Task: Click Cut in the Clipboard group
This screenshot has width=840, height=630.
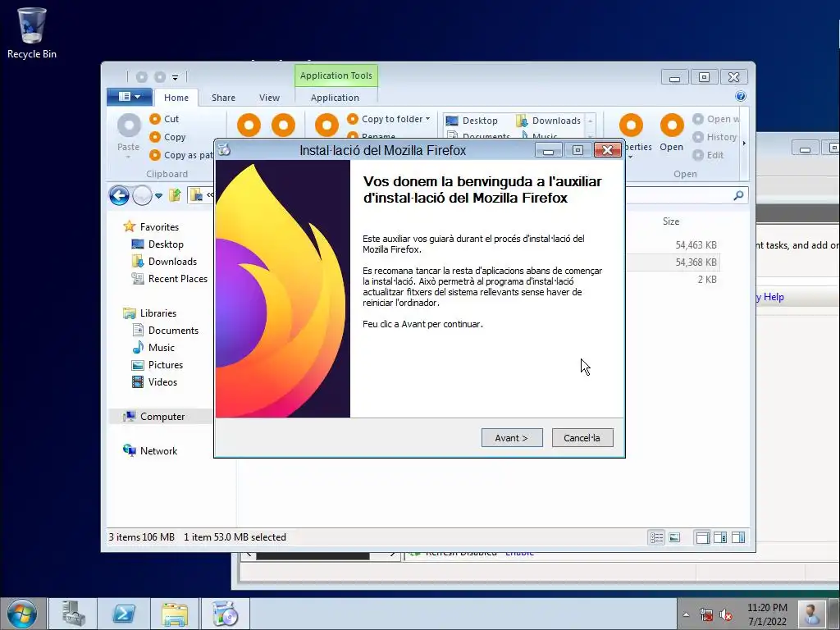Action: tap(164, 119)
